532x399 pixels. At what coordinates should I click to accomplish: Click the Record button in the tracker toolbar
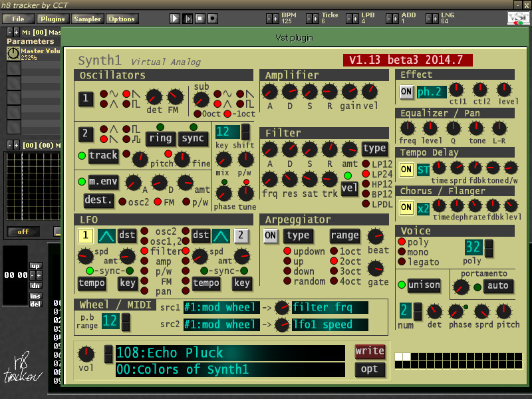(213, 19)
